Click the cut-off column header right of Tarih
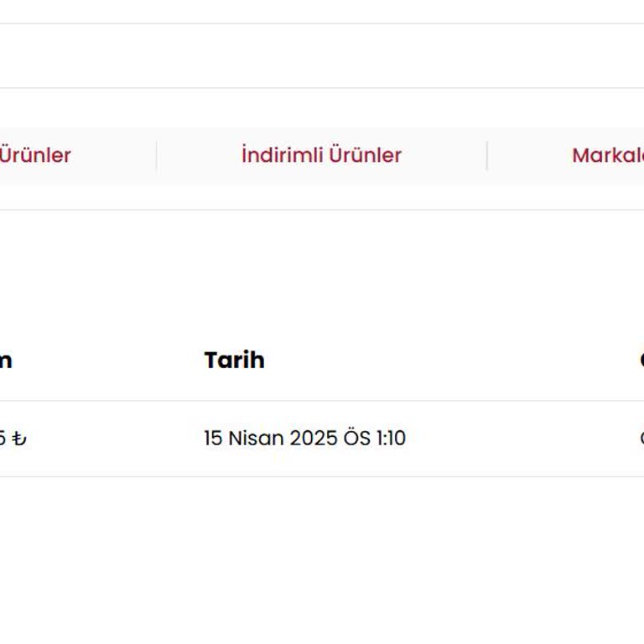 pyautogui.click(x=641, y=360)
